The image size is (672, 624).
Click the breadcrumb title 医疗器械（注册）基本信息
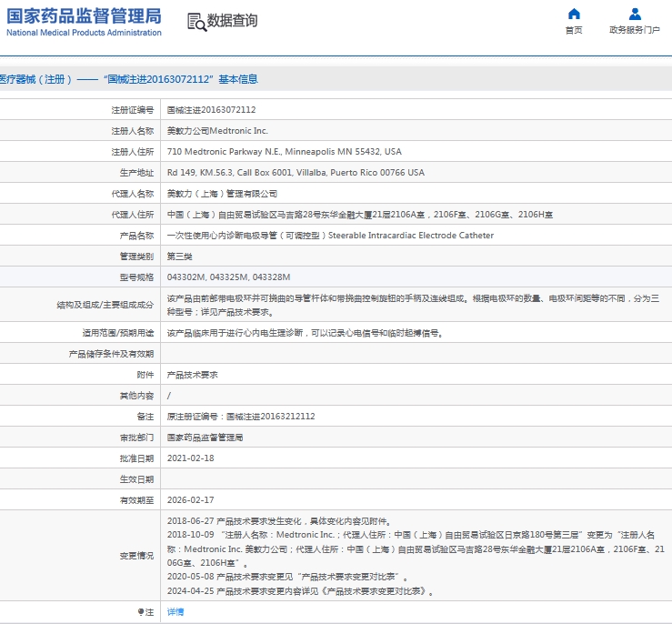pos(128,79)
